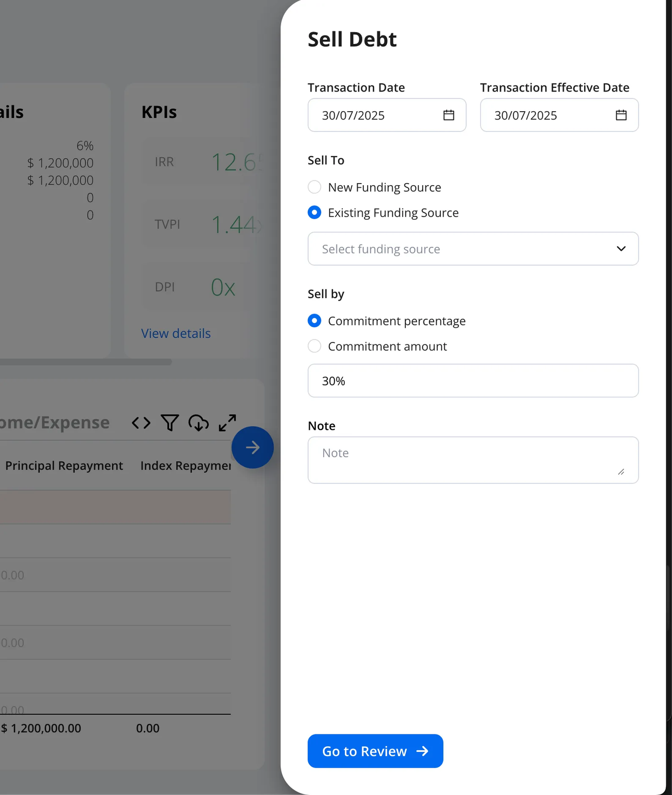672x795 pixels.
Task: Click the Note resize handle corner
Action: point(621,471)
